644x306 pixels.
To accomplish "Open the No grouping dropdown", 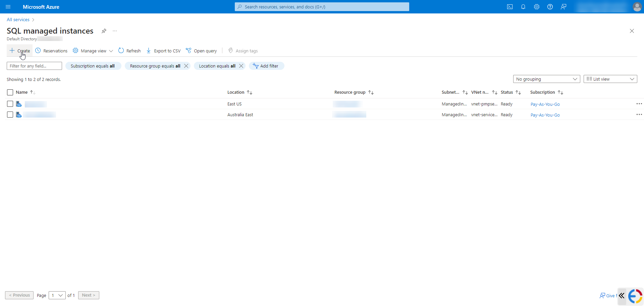I will point(546,79).
